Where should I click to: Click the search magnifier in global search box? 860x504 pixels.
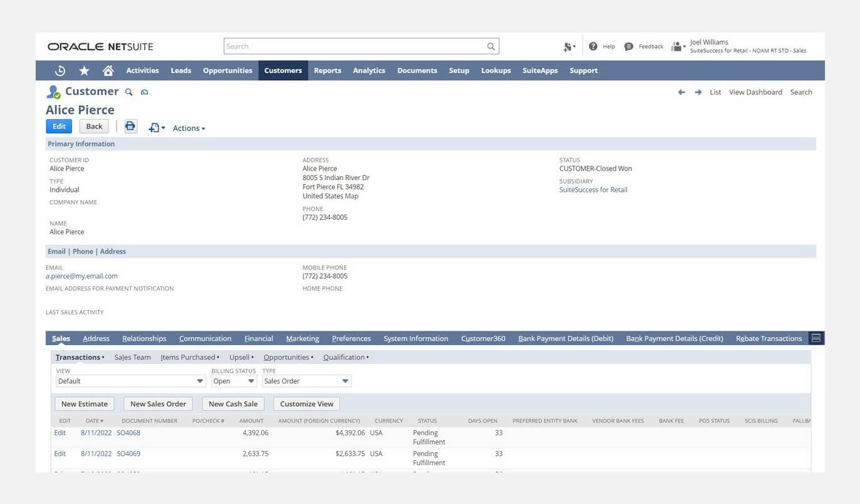pyautogui.click(x=491, y=46)
